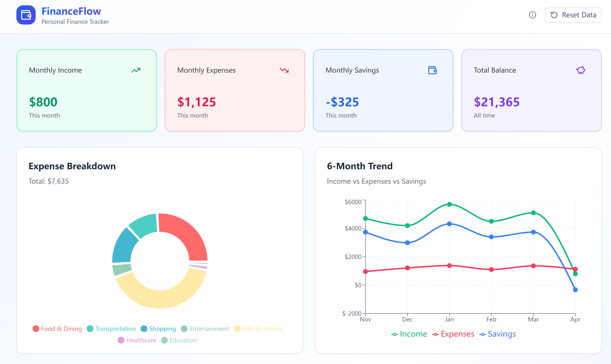
Task: Toggle the Shopping legend entry
Action: (x=158, y=329)
